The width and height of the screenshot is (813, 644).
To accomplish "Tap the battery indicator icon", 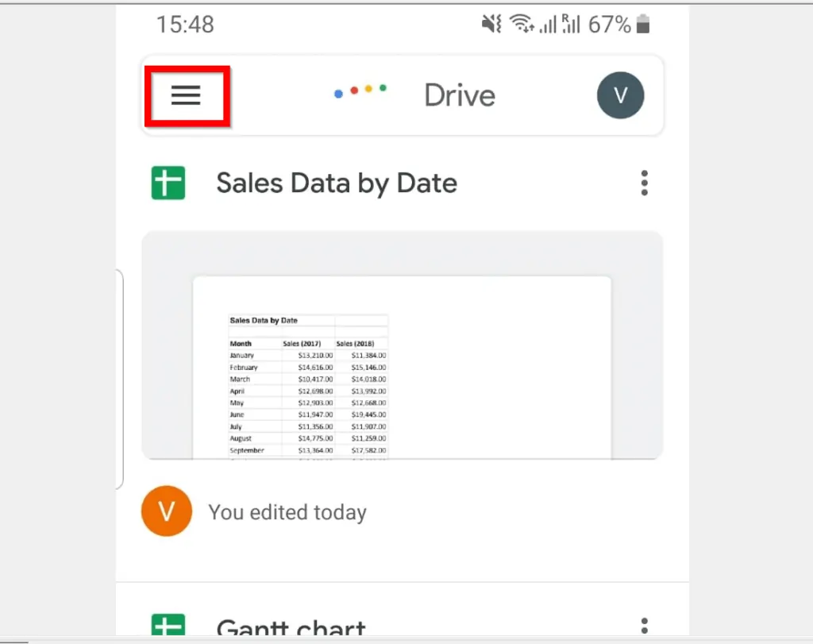I will pos(645,24).
